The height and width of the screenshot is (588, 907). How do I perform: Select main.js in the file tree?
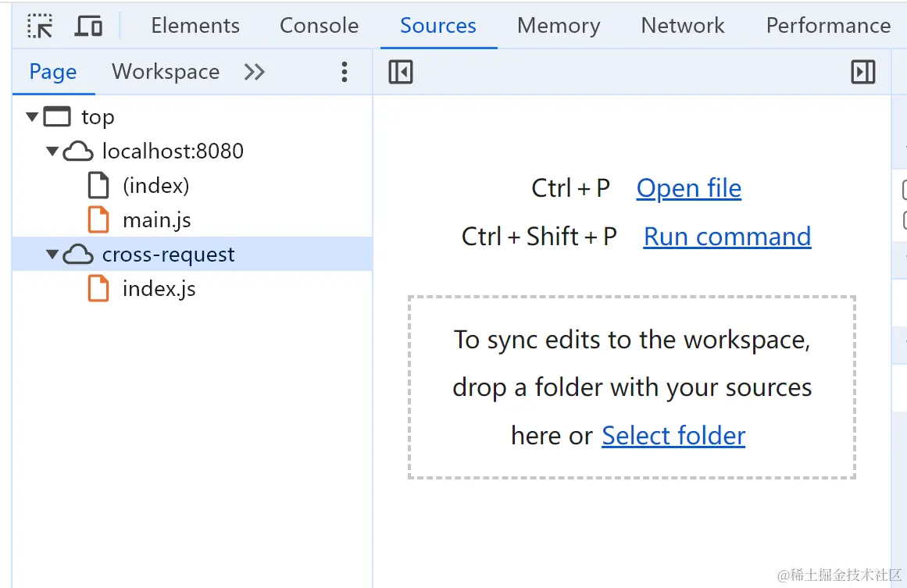156,220
